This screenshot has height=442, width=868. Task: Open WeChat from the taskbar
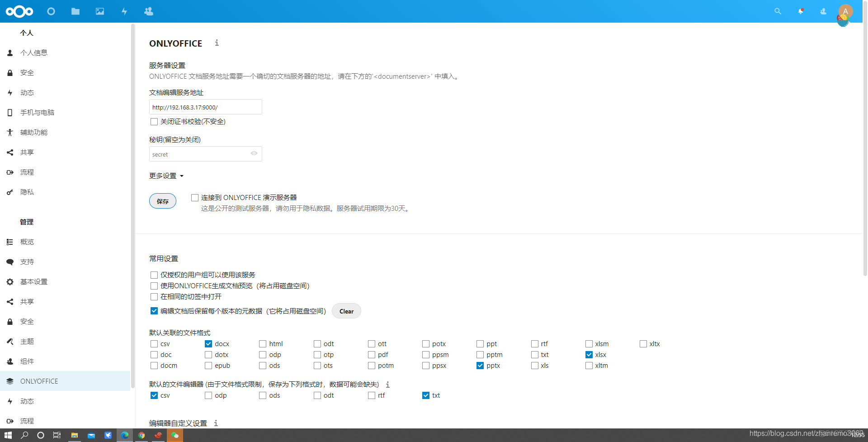175,435
